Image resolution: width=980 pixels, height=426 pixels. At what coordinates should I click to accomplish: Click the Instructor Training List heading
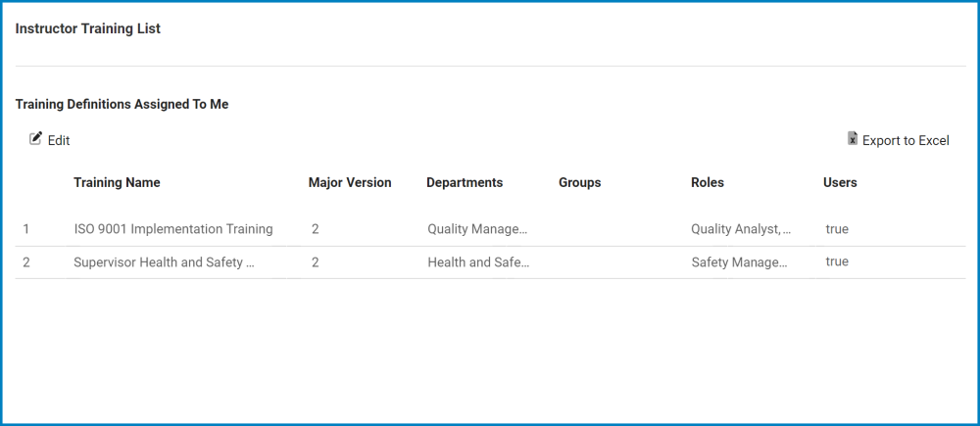[x=88, y=29]
